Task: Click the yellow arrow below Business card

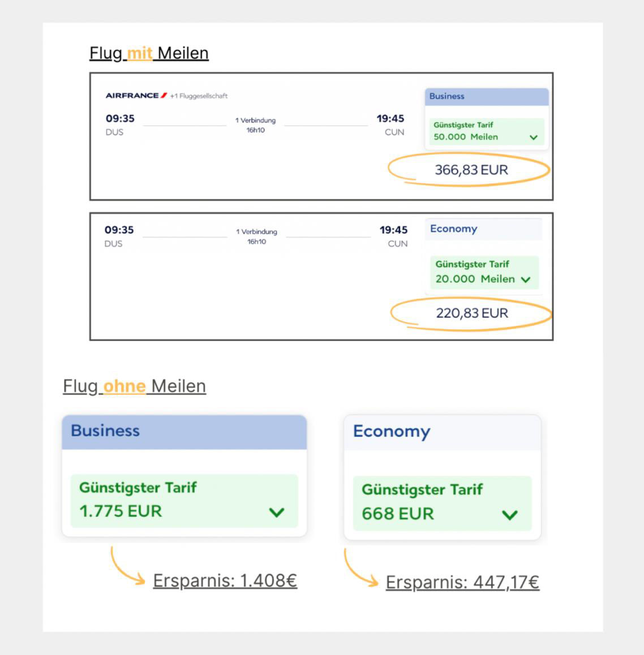Action: (x=126, y=566)
